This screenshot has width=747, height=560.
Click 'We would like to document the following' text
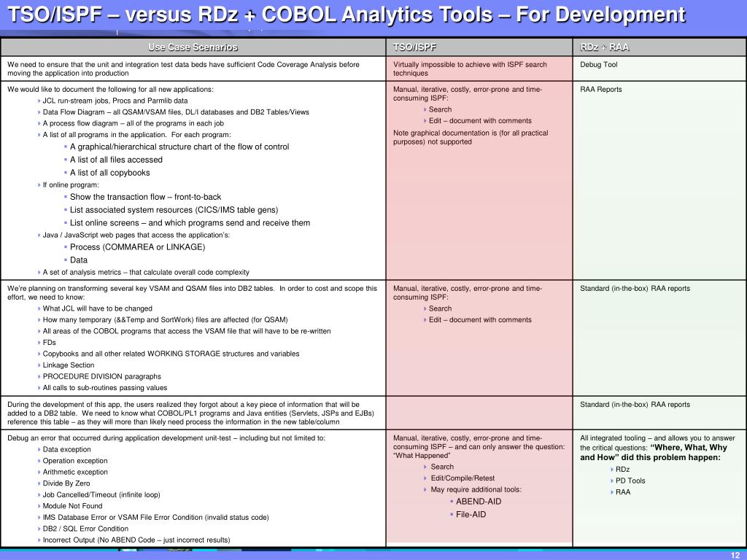pyautogui.click(x=110, y=89)
